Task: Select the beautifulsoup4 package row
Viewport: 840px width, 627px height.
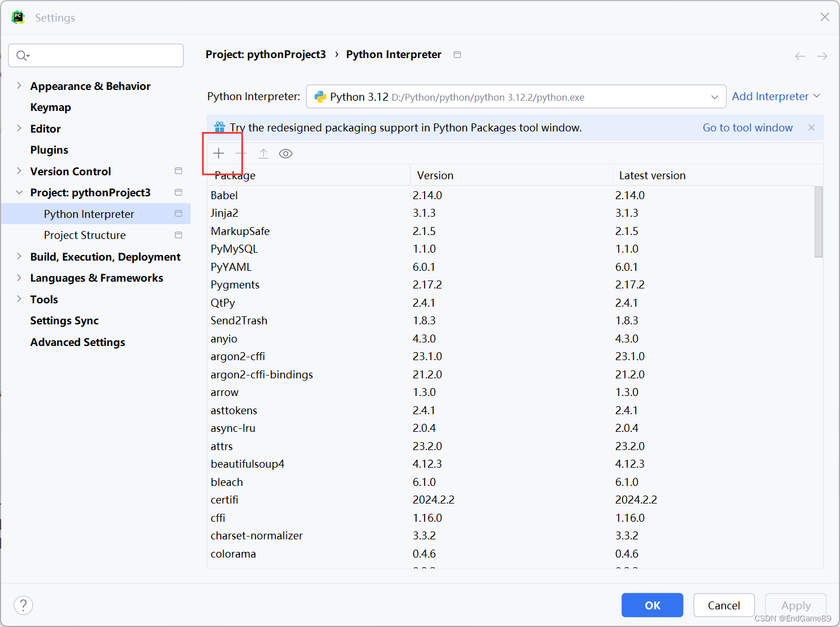Action: tap(510, 464)
